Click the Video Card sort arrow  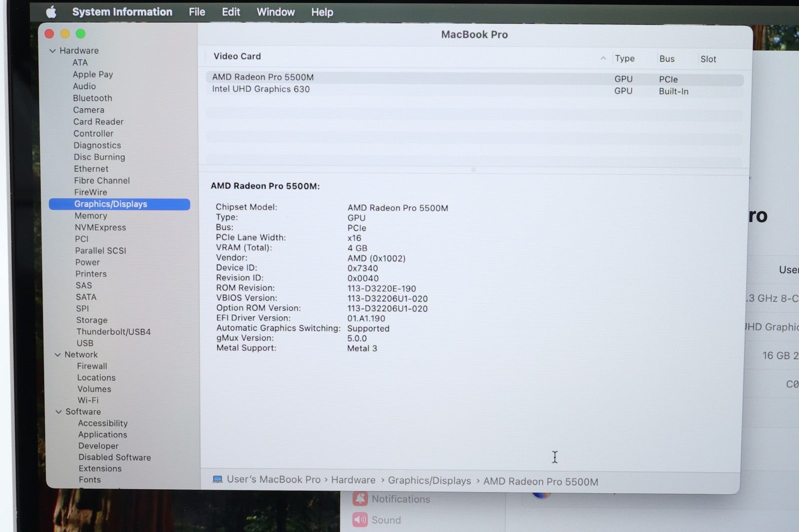[x=603, y=58]
